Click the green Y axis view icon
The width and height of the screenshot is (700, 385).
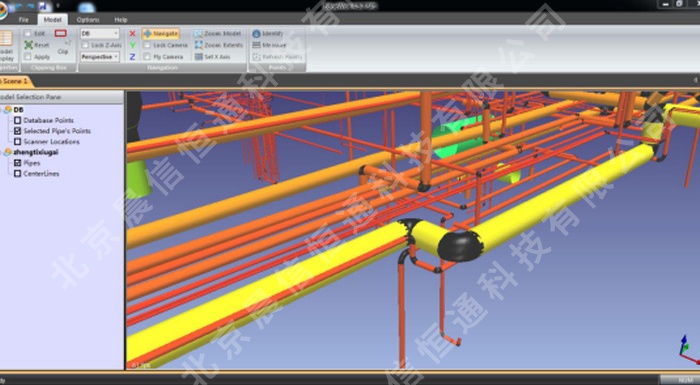132,45
